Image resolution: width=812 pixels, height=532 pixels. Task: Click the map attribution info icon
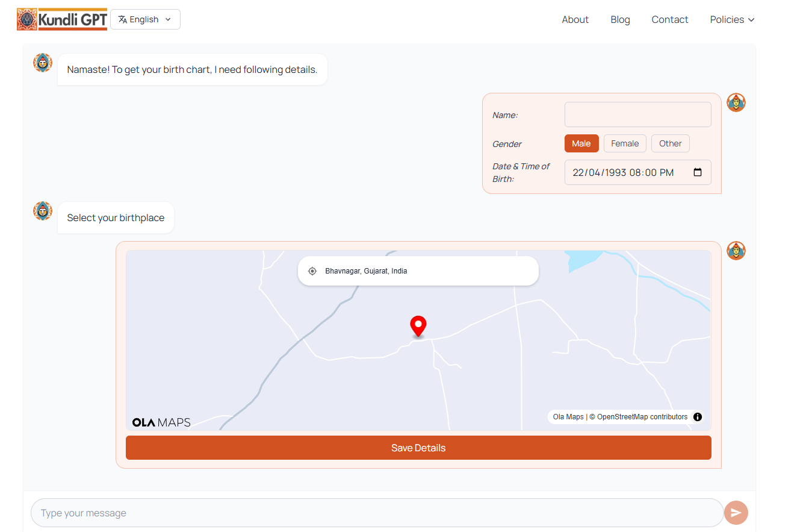[698, 417]
